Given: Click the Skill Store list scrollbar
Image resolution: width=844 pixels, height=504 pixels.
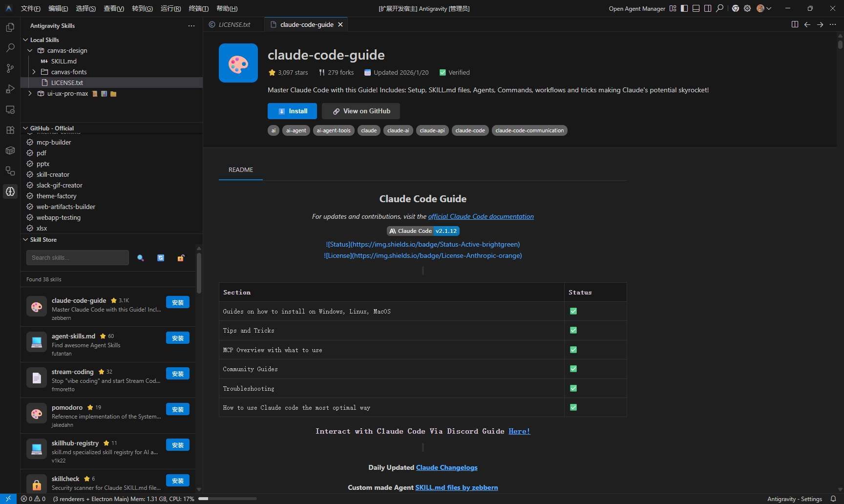Looking at the screenshot, I should [x=199, y=273].
